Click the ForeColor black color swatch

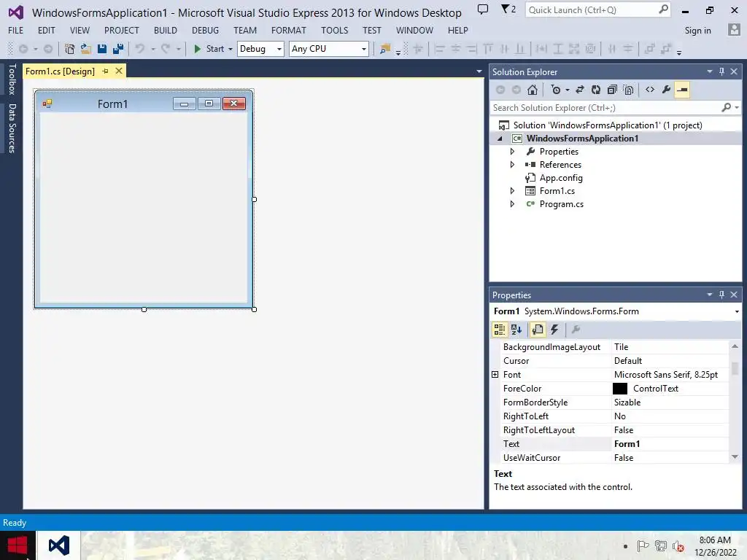coord(620,389)
